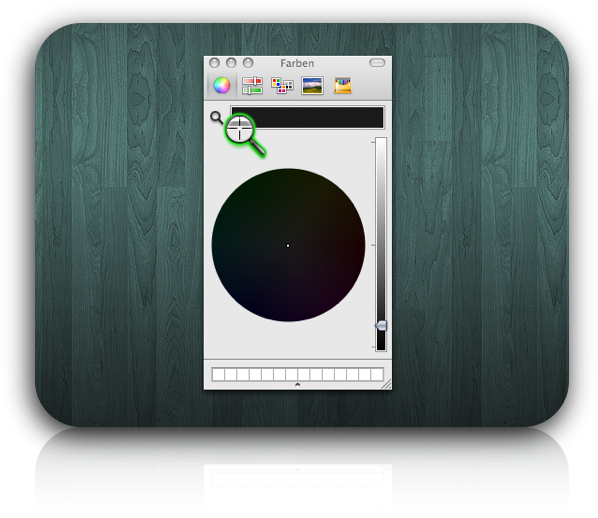
Task: Switch to the Color Sliders mode
Action: point(252,85)
